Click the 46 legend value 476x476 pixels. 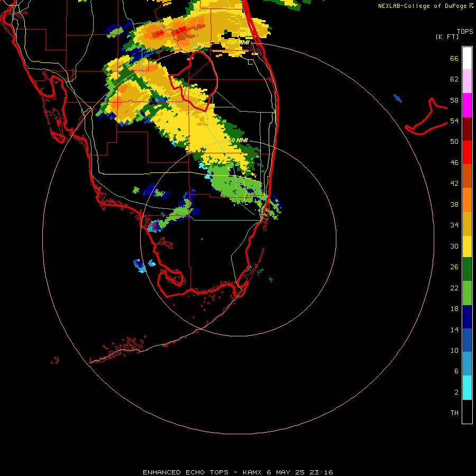tap(454, 162)
